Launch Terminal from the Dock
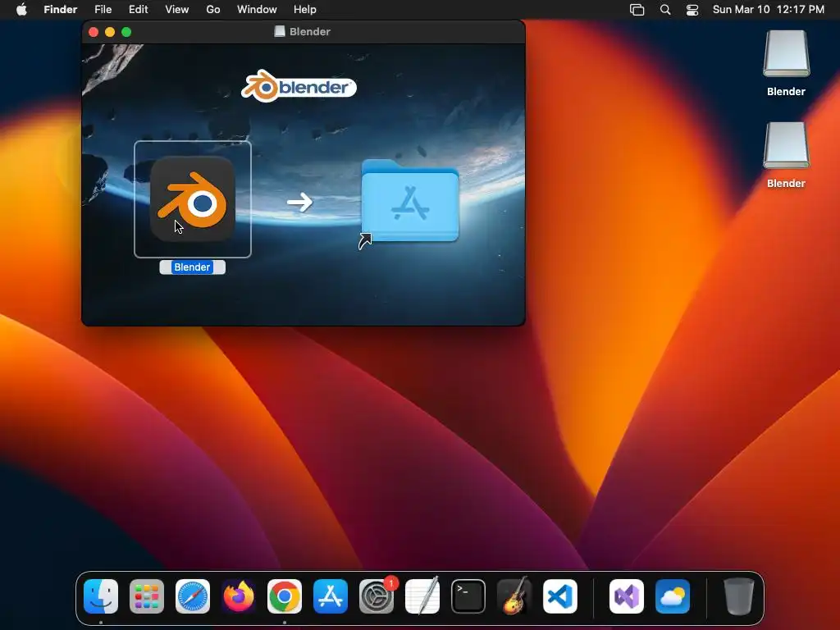This screenshot has height=630, width=840. (x=468, y=596)
